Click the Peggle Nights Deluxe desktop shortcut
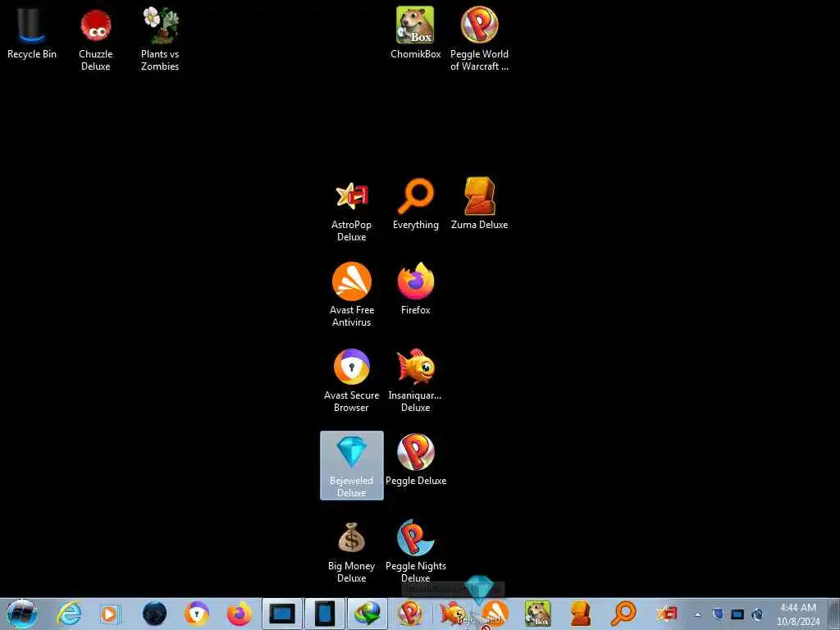This screenshot has height=630, width=840. point(416,552)
